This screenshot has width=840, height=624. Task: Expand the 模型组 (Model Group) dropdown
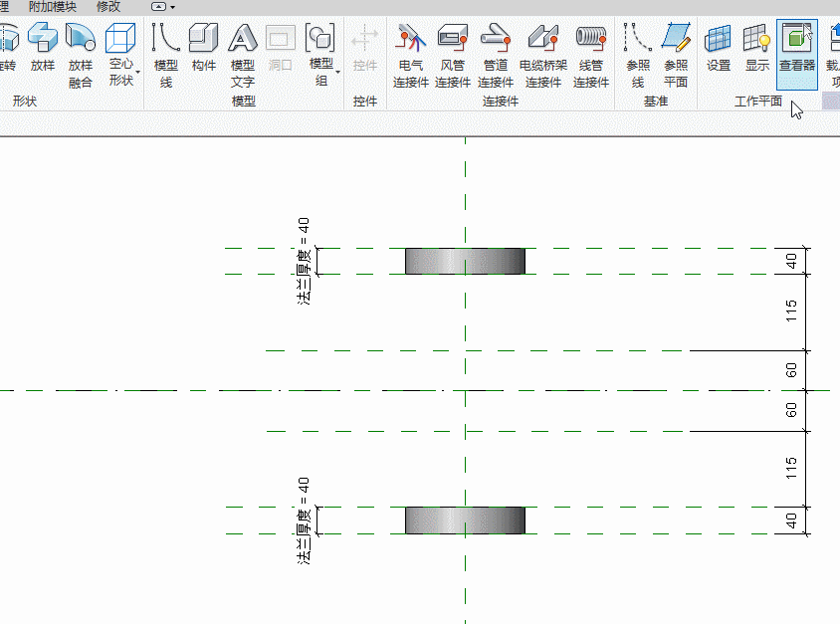pyautogui.click(x=321, y=72)
